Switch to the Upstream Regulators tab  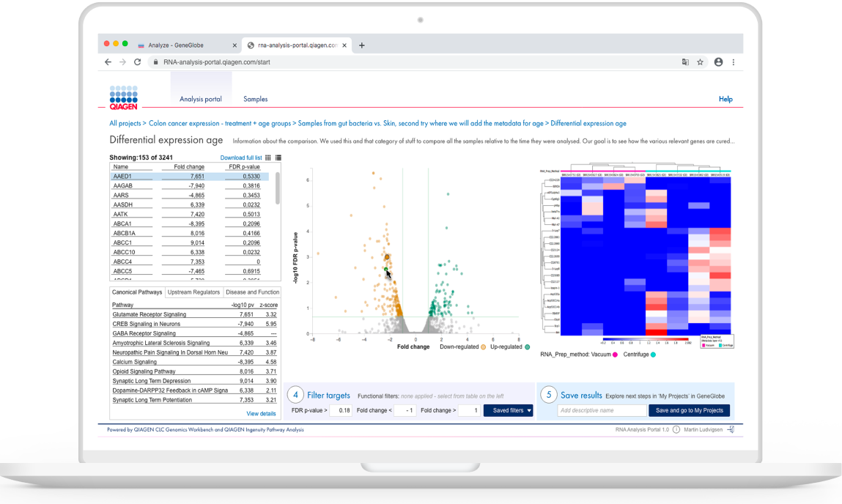tap(193, 292)
